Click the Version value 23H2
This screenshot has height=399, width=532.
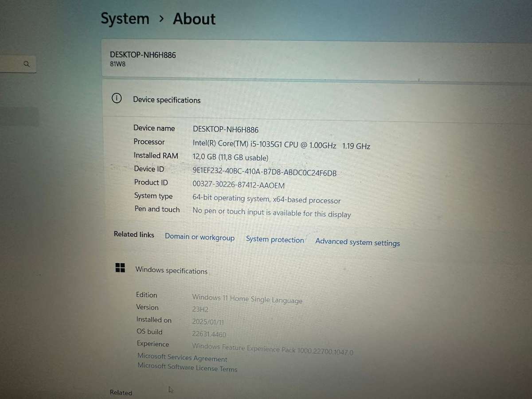200,309
